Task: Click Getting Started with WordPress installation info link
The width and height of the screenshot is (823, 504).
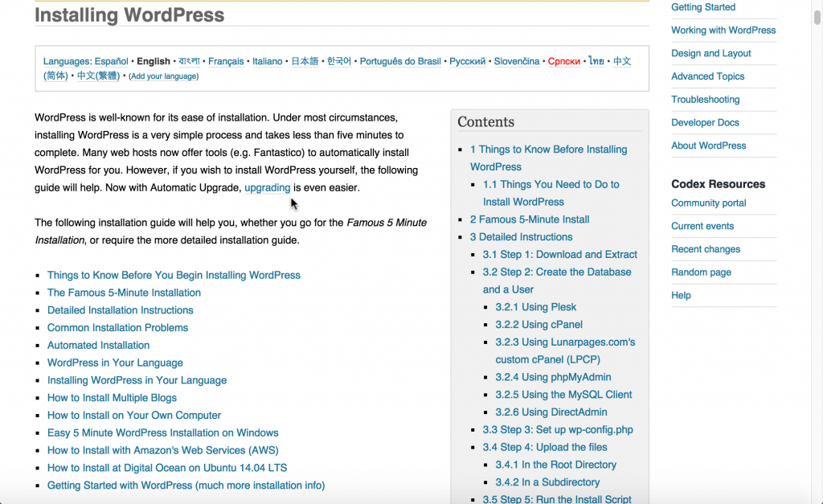Action: click(186, 486)
